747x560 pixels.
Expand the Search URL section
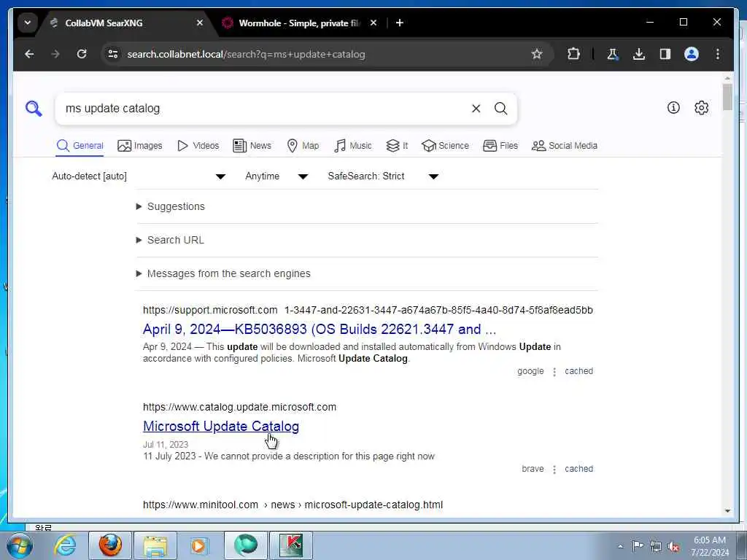(170, 240)
